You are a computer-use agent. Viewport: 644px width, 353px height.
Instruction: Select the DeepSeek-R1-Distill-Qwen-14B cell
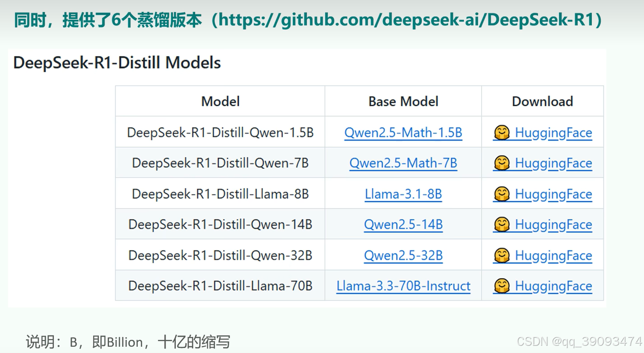(x=220, y=224)
